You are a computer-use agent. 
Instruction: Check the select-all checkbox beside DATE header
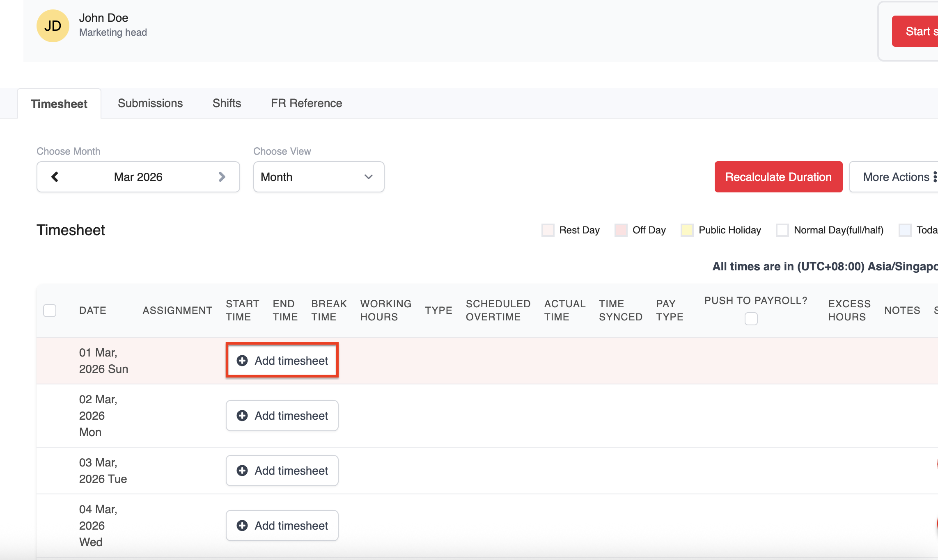[50, 311]
